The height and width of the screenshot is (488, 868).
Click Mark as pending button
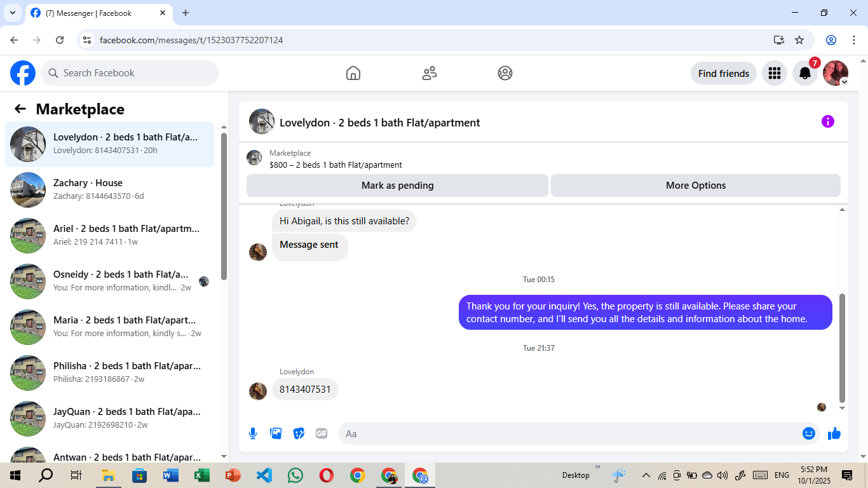click(x=397, y=186)
